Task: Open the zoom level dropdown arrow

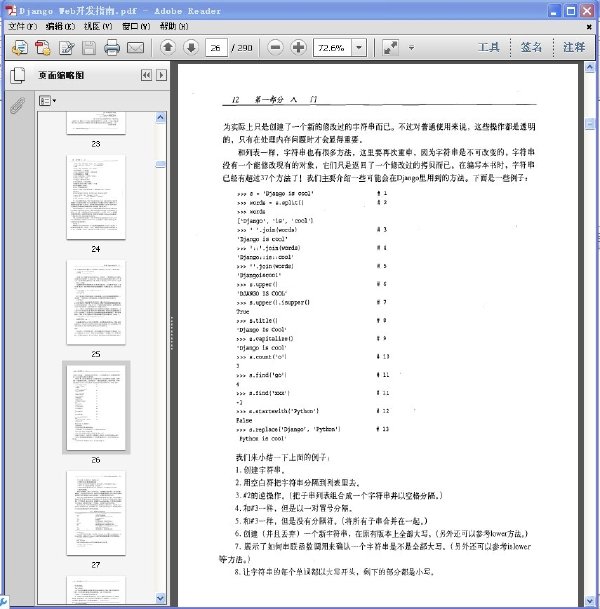Action: point(359,48)
